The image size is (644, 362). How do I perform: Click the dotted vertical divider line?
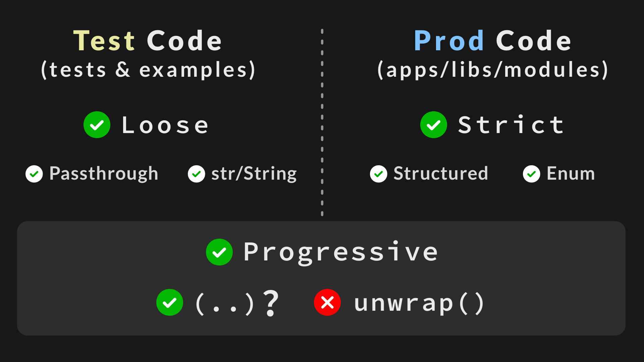(x=322, y=122)
